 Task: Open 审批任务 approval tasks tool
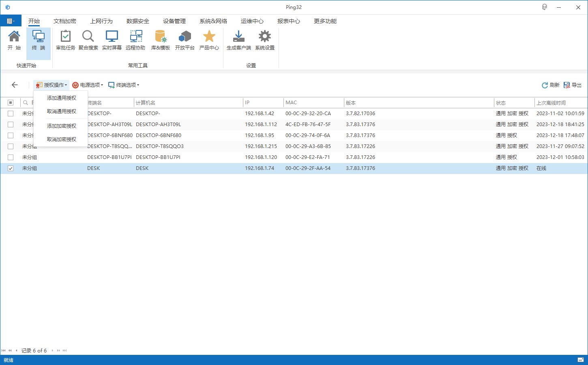(66, 36)
